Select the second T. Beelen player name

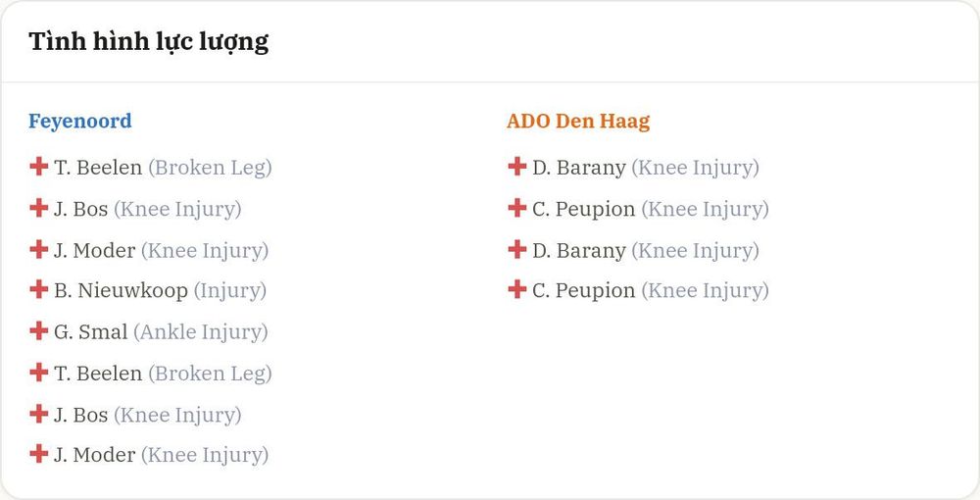(x=98, y=374)
